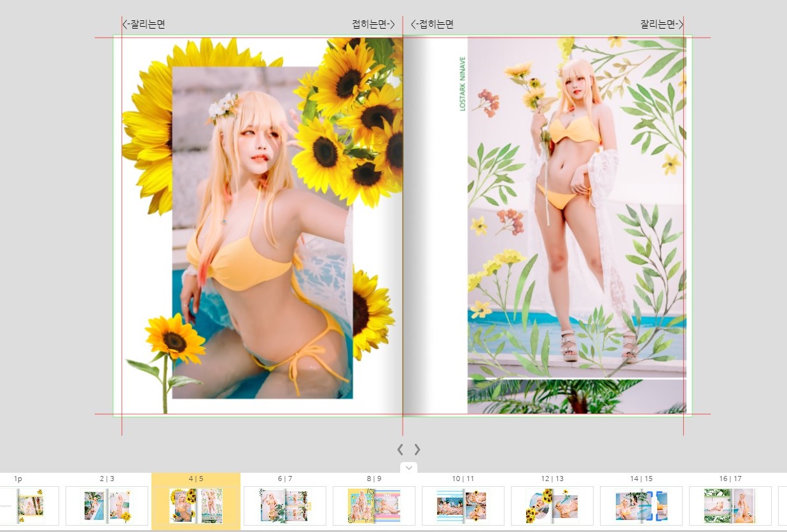Viewport: 787px width, 532px height.
Task: Go to the previous spread arrow
Action: point(400,449)
